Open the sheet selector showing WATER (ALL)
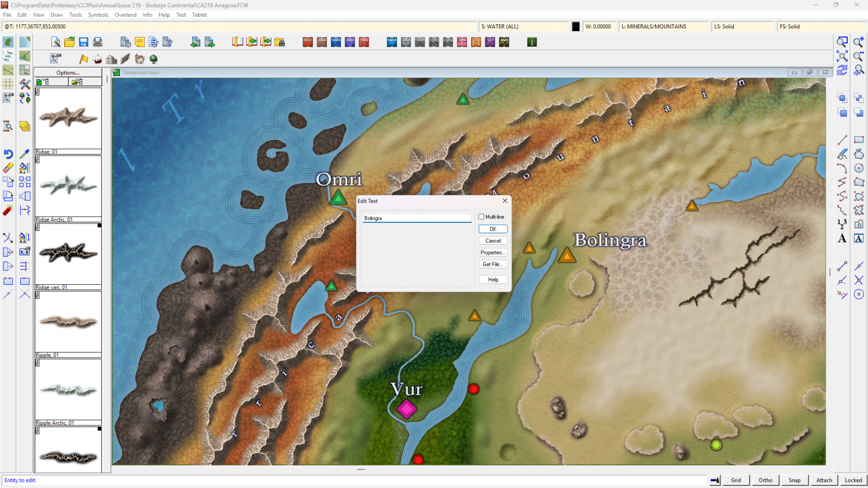This screenshot has height=488, width=868. click(x=524, y=27)
